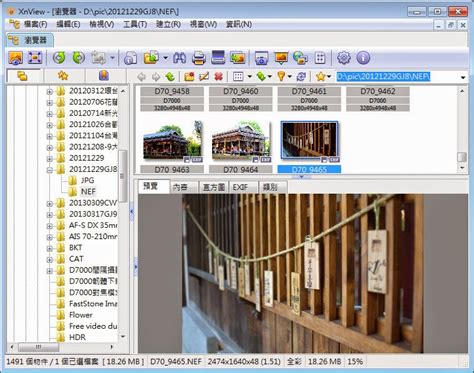Rotate image right with green clockwise icon
The image size is (474, 373).
[x=78, y=58]
